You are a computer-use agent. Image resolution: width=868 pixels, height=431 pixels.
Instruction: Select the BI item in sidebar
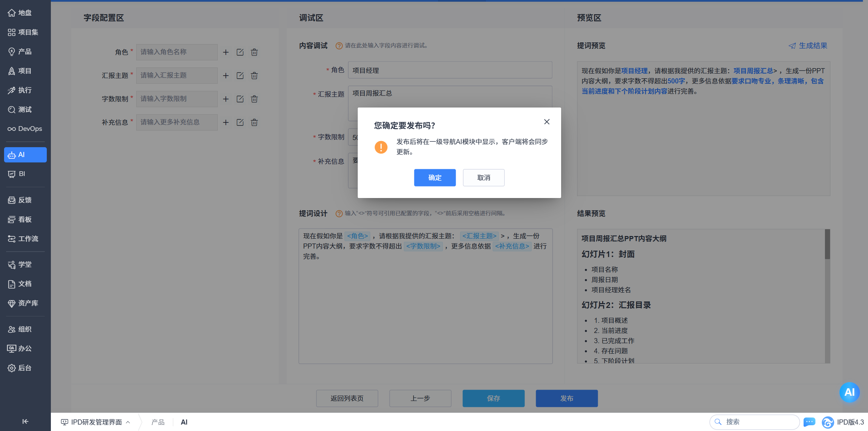point(22,174)
